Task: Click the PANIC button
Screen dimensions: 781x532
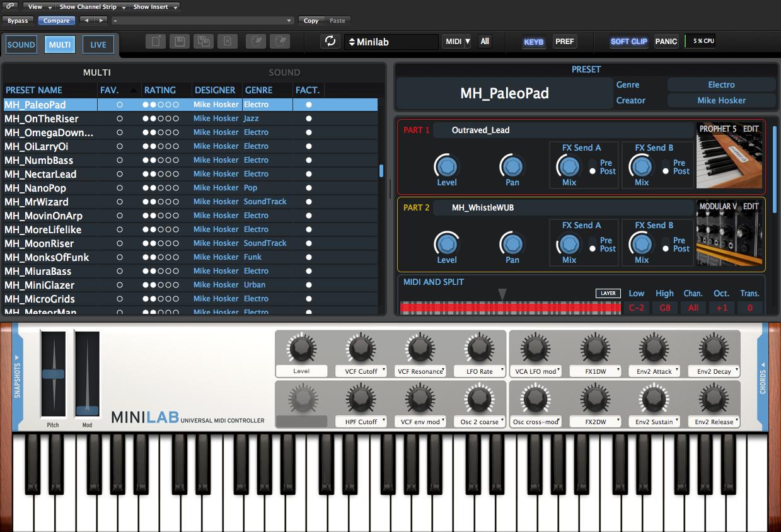Action: click(x=666, y=42)
